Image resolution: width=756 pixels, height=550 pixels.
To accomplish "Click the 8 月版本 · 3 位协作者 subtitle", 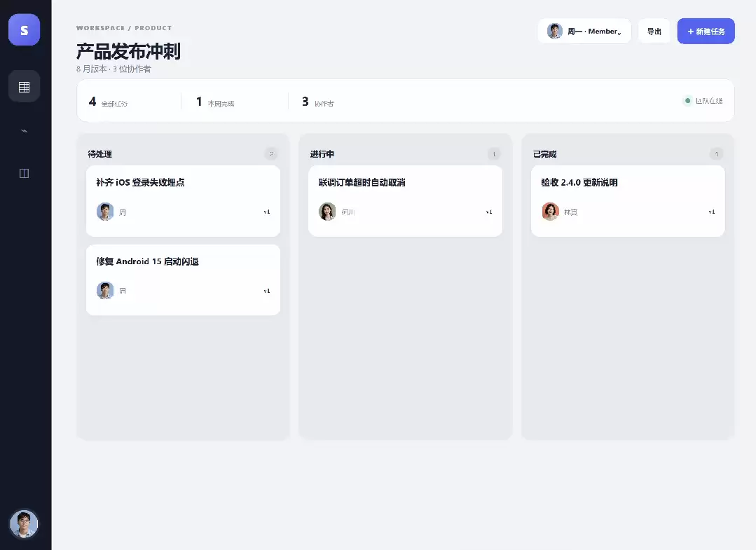I will (x=114, y=69).
